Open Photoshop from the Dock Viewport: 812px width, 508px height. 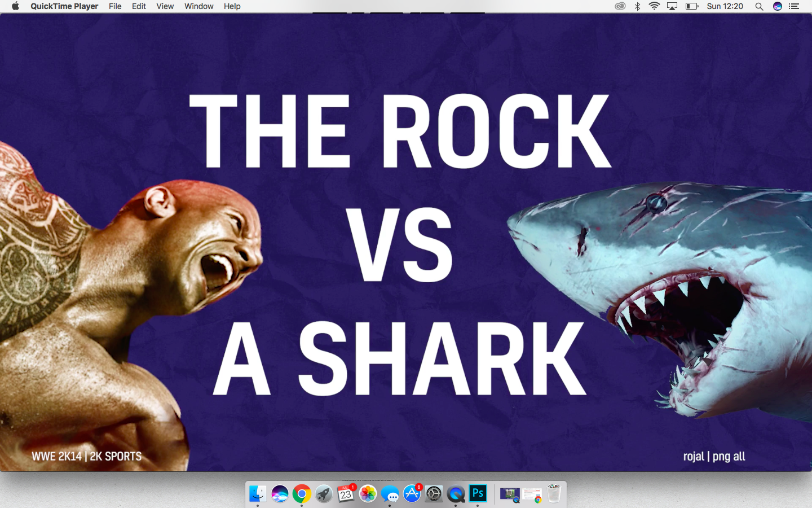pyautogui.click(x=478, y=493)
